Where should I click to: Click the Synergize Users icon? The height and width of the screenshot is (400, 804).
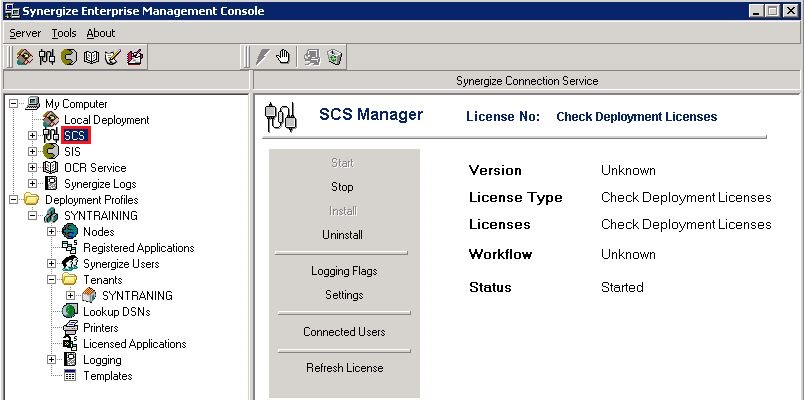(70, 264)
